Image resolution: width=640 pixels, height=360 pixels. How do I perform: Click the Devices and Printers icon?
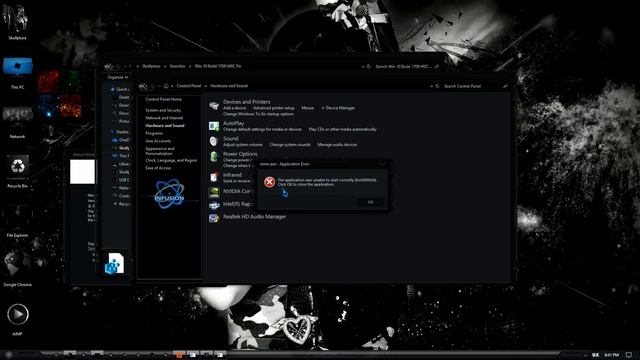tap(214, 106)
